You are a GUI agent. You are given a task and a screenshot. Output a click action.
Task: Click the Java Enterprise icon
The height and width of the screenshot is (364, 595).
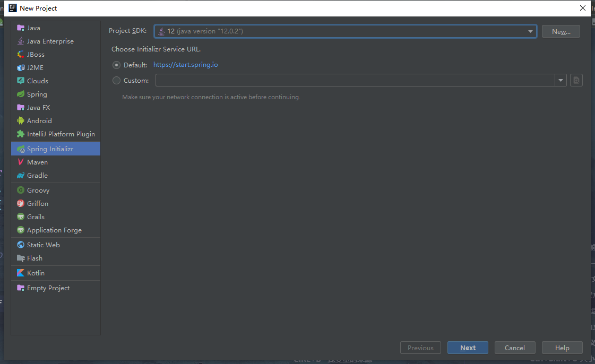pyautogui.click(x=21, y=41)
